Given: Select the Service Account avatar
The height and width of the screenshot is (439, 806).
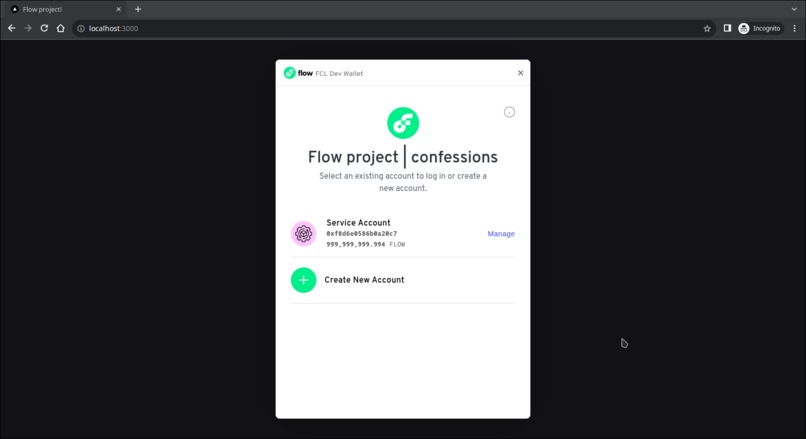Looking at the screenshot, I should click(x=303, y=234).
